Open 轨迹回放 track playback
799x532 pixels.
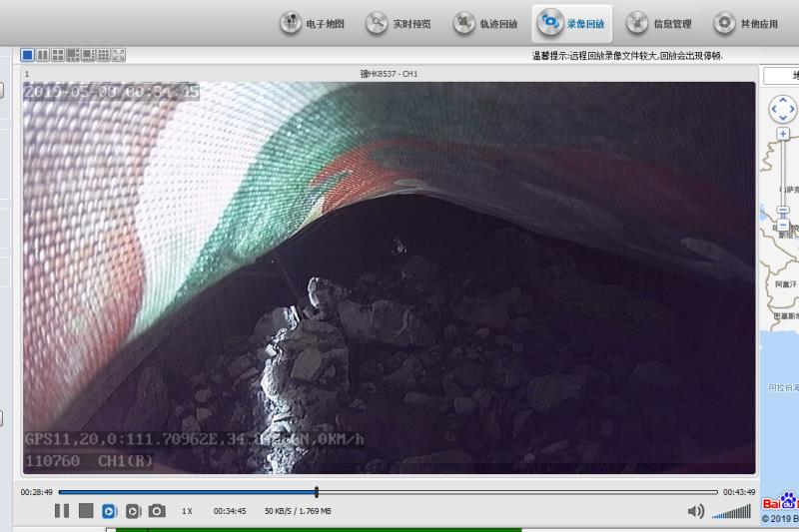pyautogui.click(x=485, y=23)
